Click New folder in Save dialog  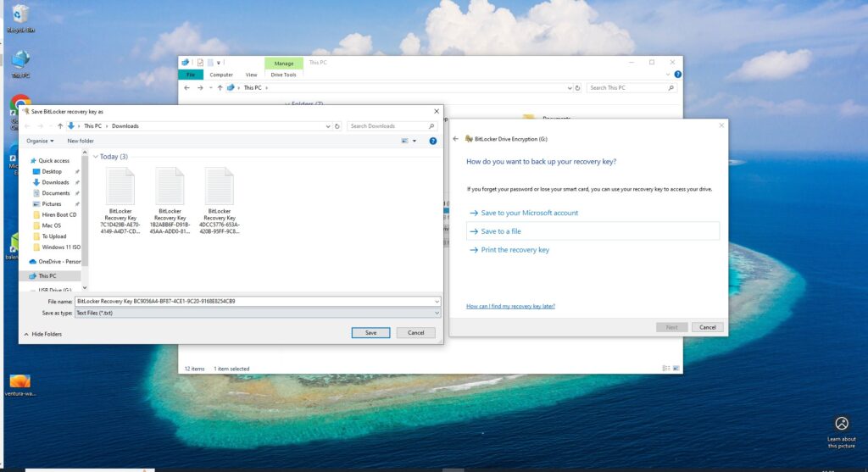pyautogui.click(x=81, y=142)
